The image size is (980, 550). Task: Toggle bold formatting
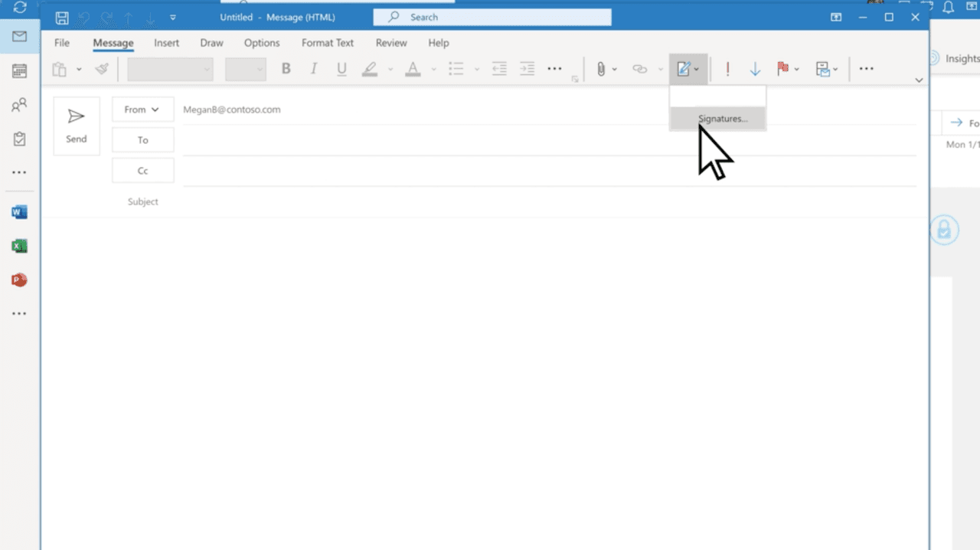click(286, 68)
